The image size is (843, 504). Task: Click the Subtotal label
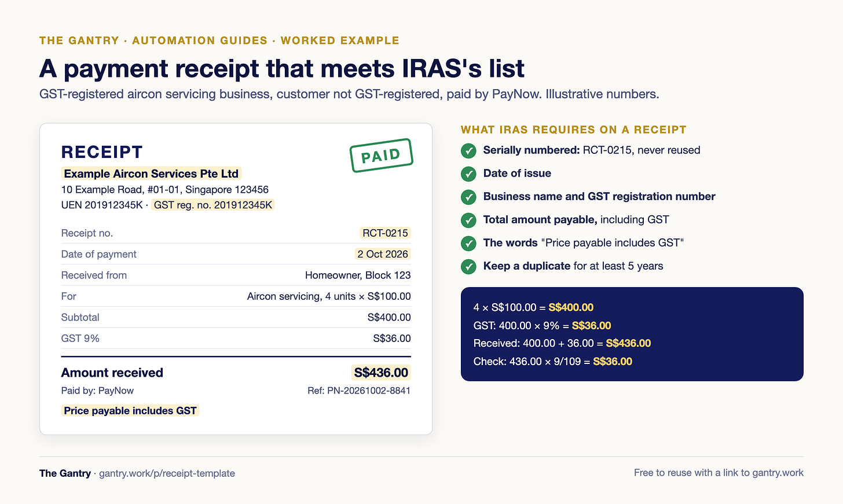(80, 318)
